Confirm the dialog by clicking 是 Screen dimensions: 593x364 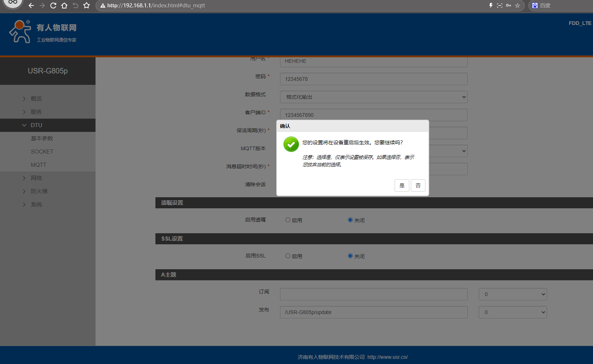click(x=402, y=185)
